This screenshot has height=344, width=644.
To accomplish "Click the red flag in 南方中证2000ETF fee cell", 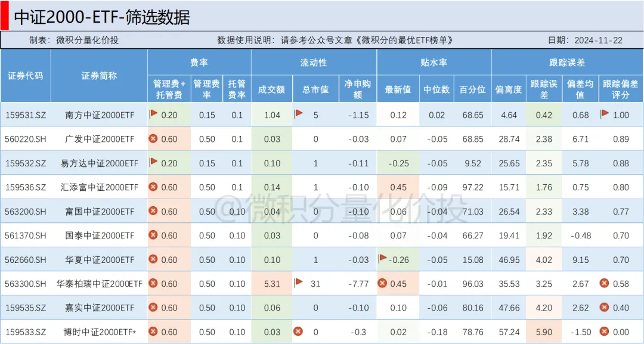I will [153, 114].
